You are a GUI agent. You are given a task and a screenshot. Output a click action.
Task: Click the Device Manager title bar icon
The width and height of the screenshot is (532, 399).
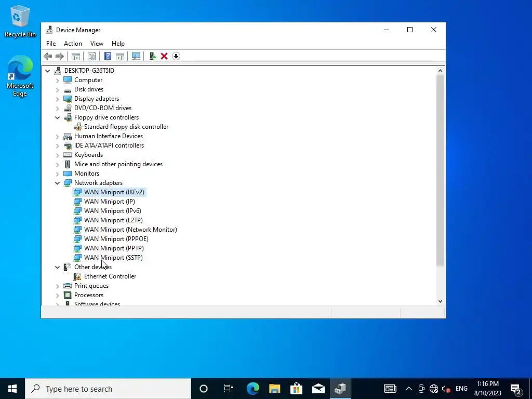49,30
